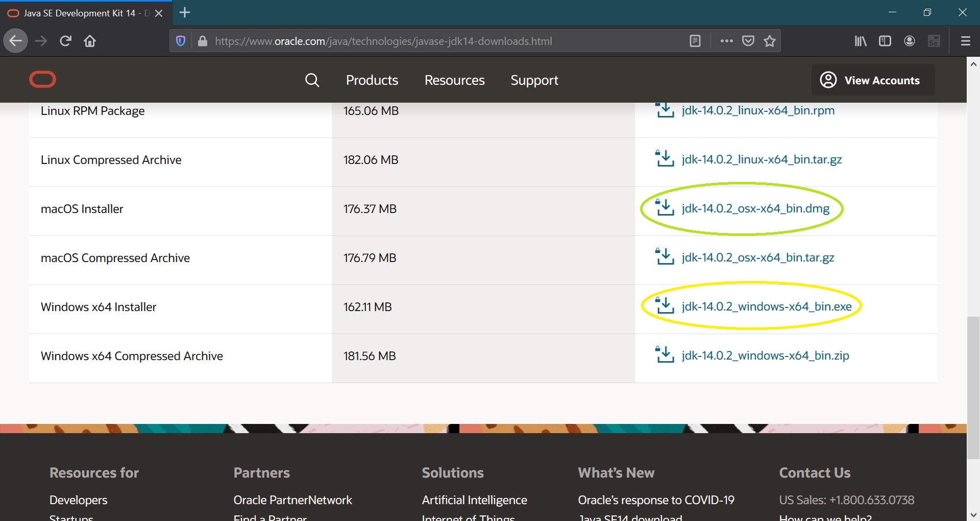Viewport: 980px width, 521px height.
Task: Download jdk-14.0.2_windows-x64_bin.zip
Action: click(x=765, y=356)
